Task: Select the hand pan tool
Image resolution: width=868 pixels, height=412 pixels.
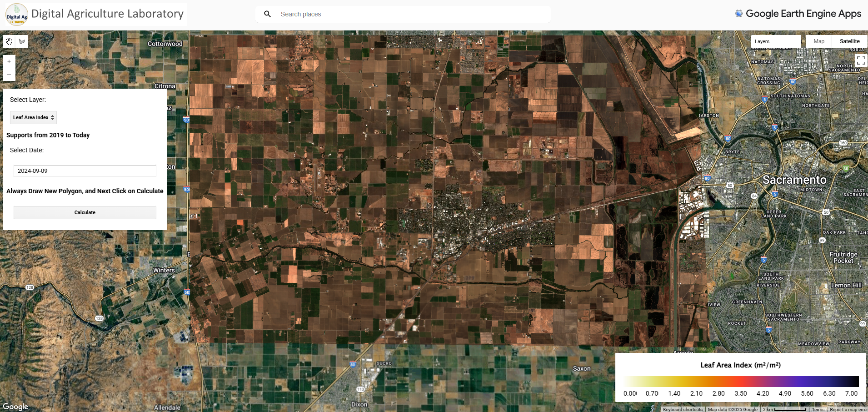Action: [x=9, y=41]
